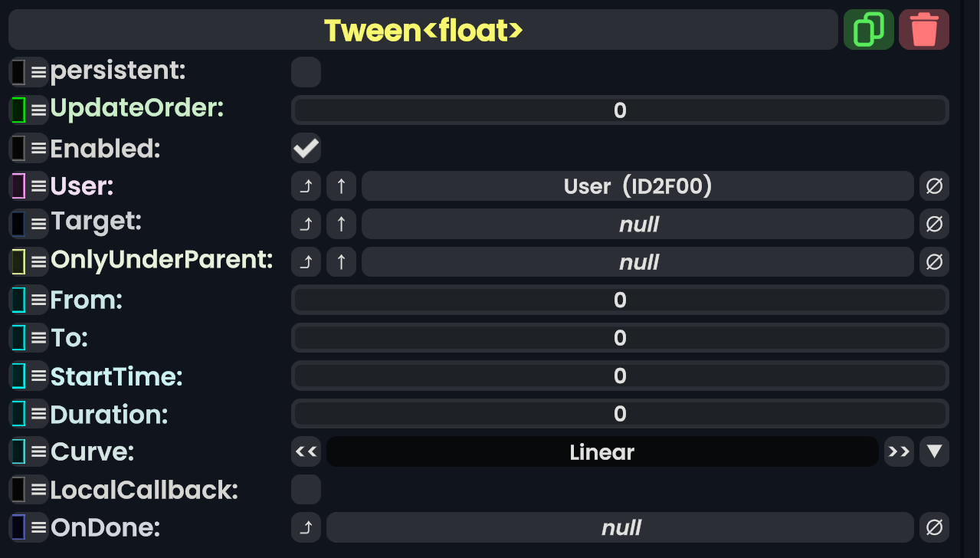
Task: Toggle the LocalCallback checkbox
Action: coord(306,490)
